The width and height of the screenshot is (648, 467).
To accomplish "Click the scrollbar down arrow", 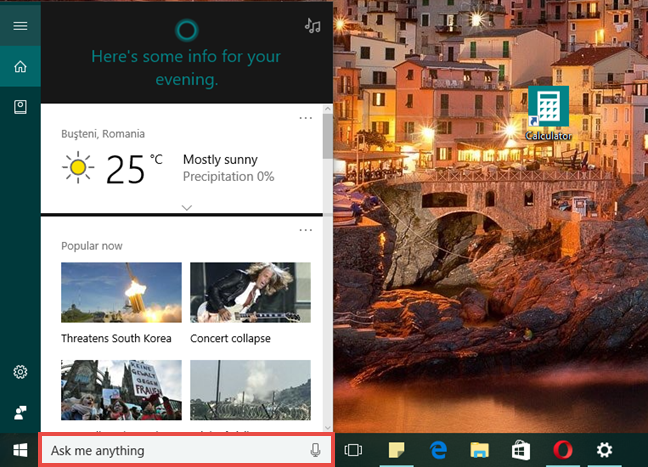I will tap(328, 428).
